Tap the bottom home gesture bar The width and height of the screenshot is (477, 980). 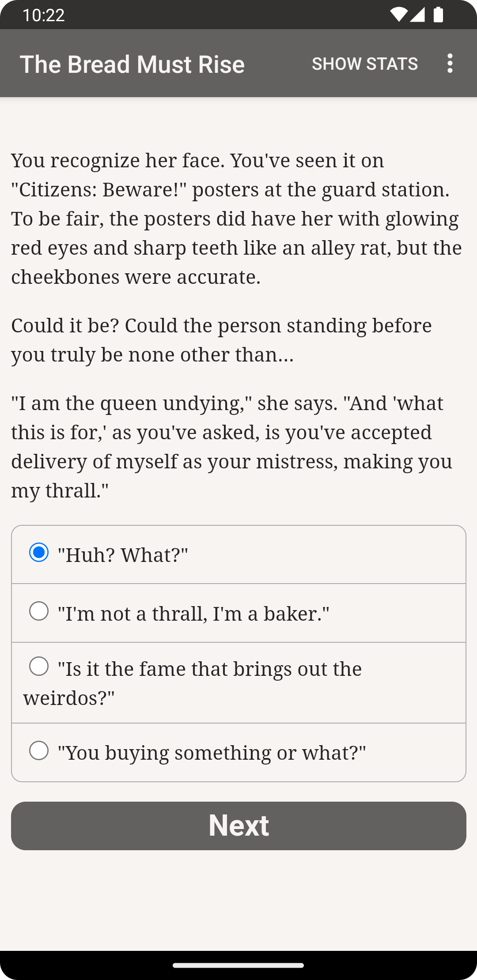coord(238,965)
